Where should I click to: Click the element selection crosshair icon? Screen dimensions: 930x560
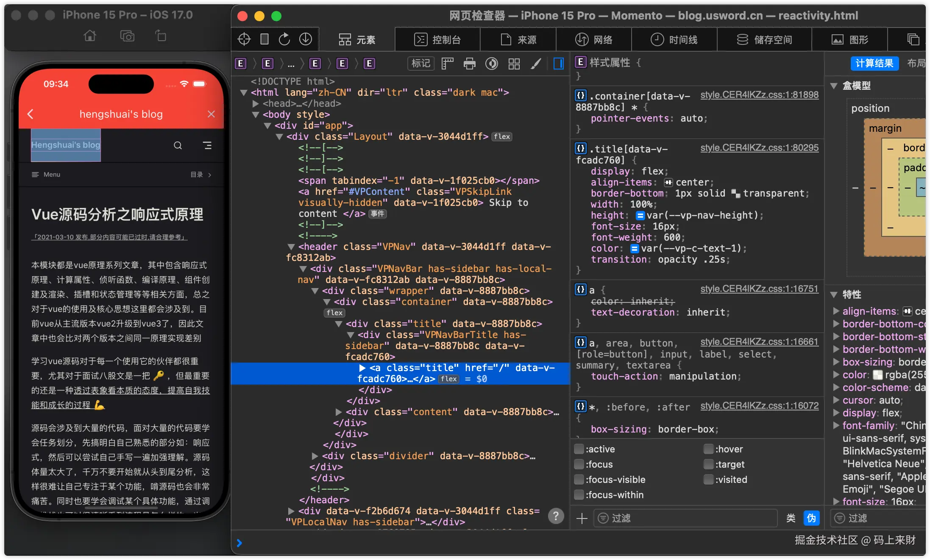pos(244,39)
